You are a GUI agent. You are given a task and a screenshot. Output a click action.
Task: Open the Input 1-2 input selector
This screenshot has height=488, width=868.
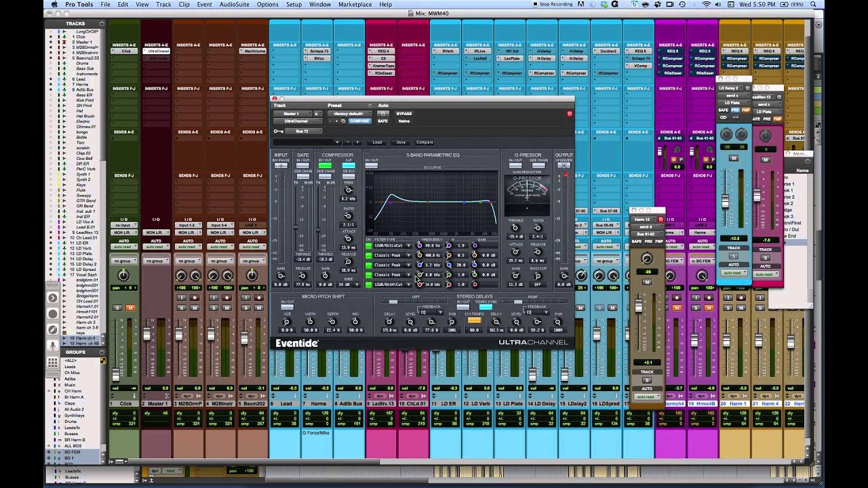point(189,225)
